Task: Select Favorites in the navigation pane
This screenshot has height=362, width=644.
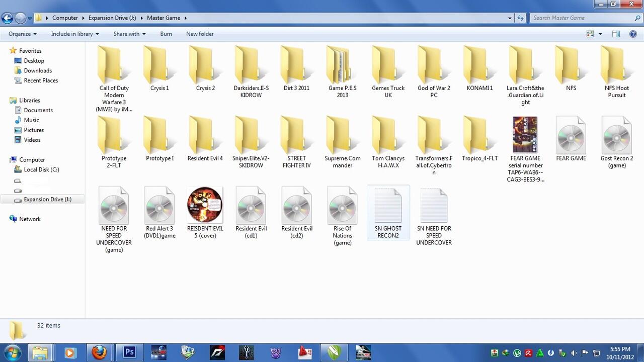Action: coord(30,51)
